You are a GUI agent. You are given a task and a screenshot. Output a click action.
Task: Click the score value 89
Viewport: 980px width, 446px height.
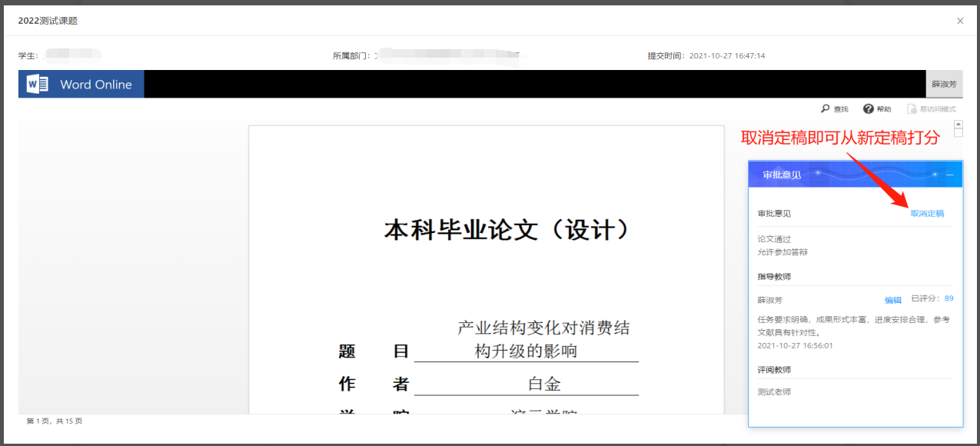point(948,299)
